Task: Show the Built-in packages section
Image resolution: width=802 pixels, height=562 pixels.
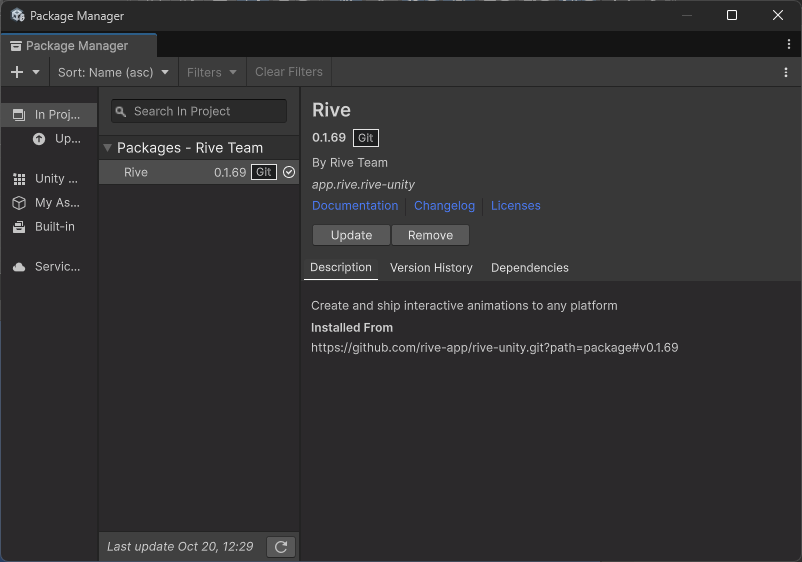Action: [49, 227]
